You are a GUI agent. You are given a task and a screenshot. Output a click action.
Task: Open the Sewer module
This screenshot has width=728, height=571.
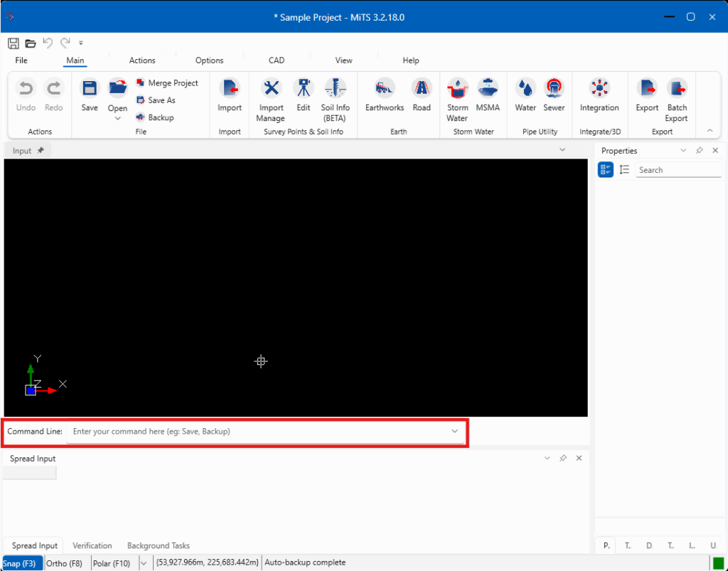coord(554,95)
